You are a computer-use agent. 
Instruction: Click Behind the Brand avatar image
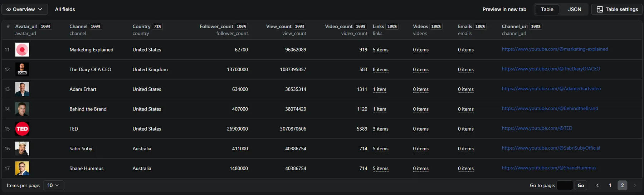pyautogui.click(x=22, y=109)
